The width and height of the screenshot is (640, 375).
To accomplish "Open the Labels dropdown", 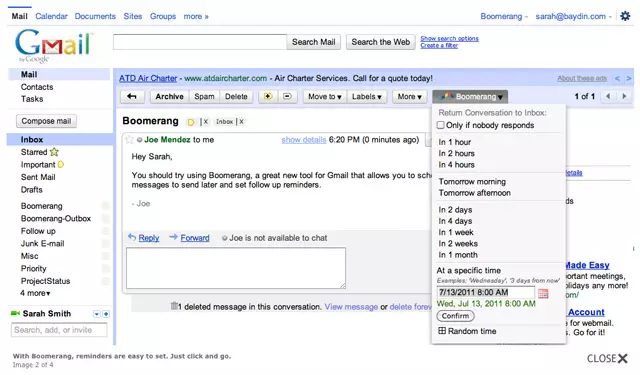I will click(367, 97).
